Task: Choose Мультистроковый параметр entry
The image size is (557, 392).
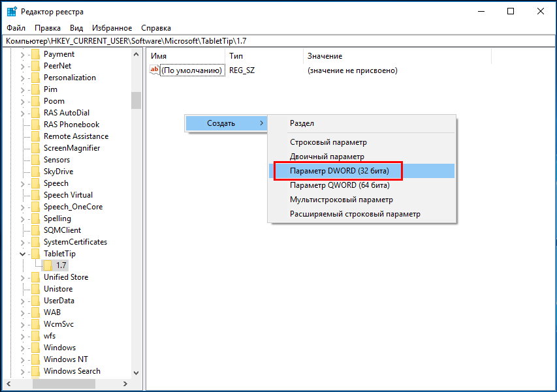Action: [x=362, y=200]
